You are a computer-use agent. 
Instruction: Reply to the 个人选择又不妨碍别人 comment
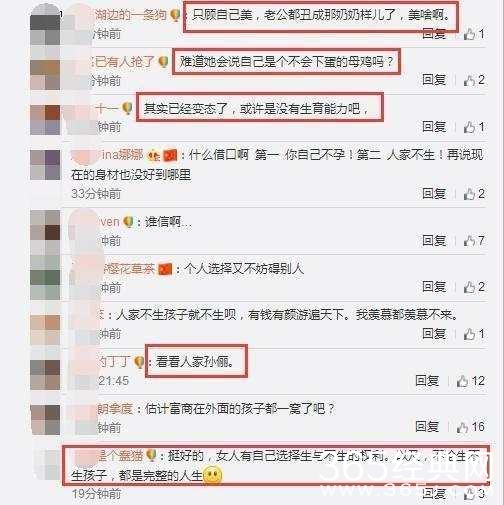coord(434,287)
